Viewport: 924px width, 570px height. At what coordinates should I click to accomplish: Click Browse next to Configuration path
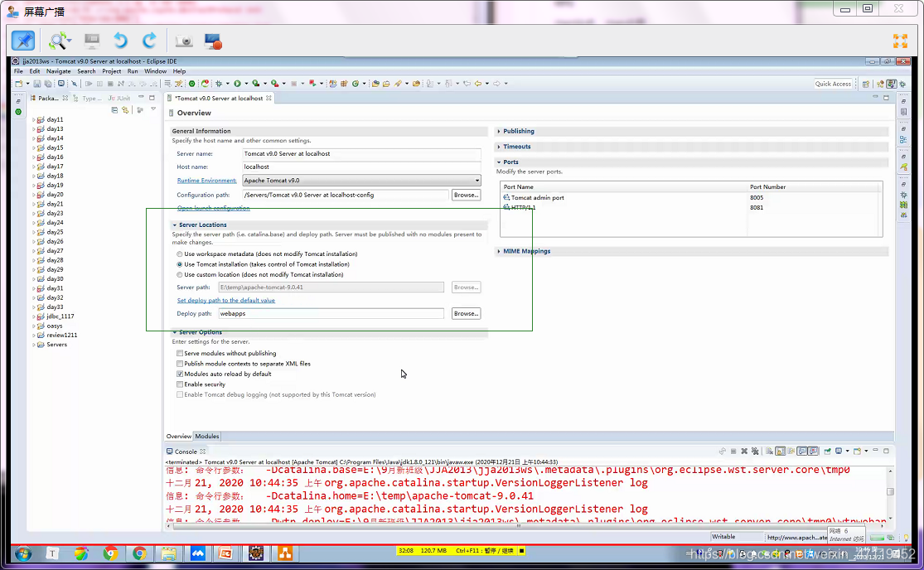(466, 195)
